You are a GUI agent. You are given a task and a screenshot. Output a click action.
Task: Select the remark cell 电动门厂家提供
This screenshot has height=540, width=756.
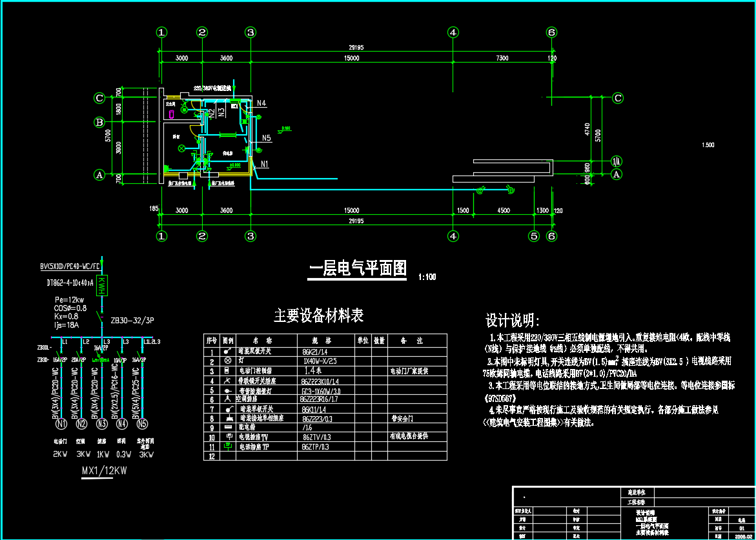click(x=409, y=371)
